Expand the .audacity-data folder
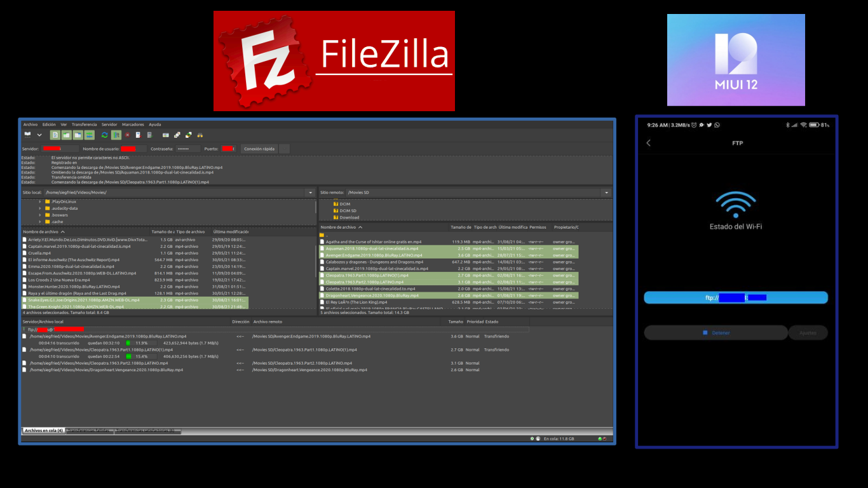This screenshot has width=868, height=488. pyautogui.click(x=40, y=208)
